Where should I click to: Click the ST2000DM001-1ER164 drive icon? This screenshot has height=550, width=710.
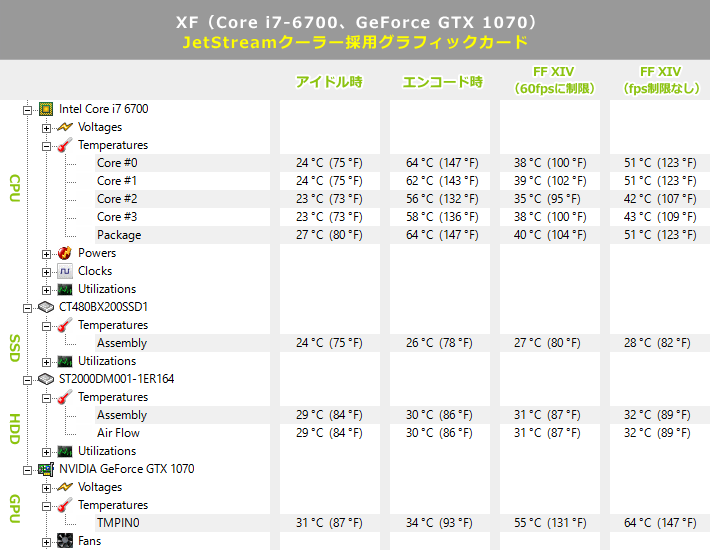tap(46, 379)
